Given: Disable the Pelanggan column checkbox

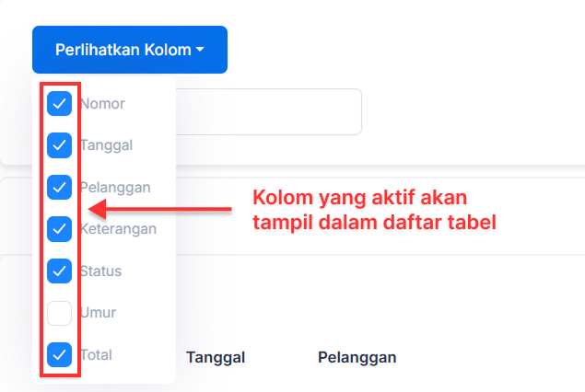Looking at the screenshot, I should (59, 187).
